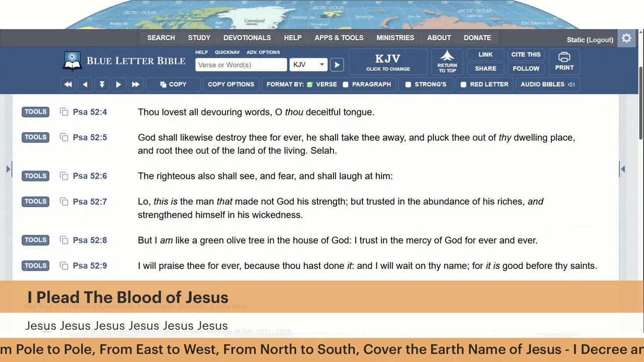Go to next chapter arrow
Image resolution: width=644 pixels, height=362 pixels.
click(x=118, y=84)
